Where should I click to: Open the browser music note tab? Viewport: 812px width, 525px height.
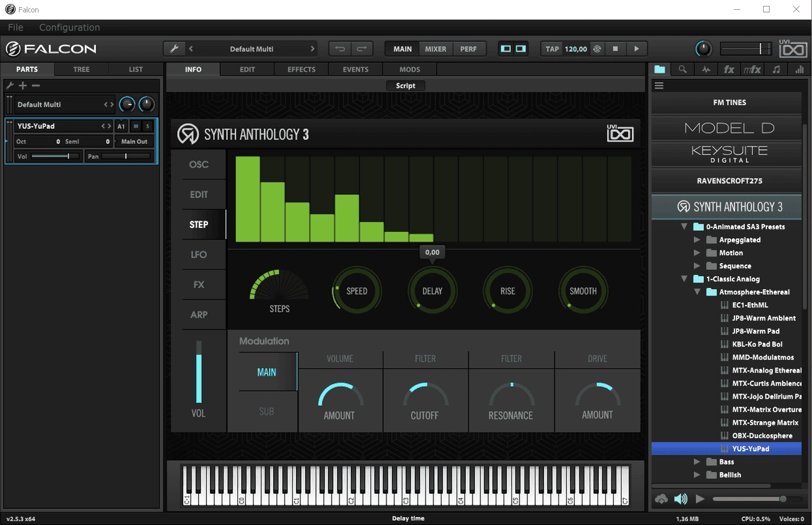coord(776,69)
